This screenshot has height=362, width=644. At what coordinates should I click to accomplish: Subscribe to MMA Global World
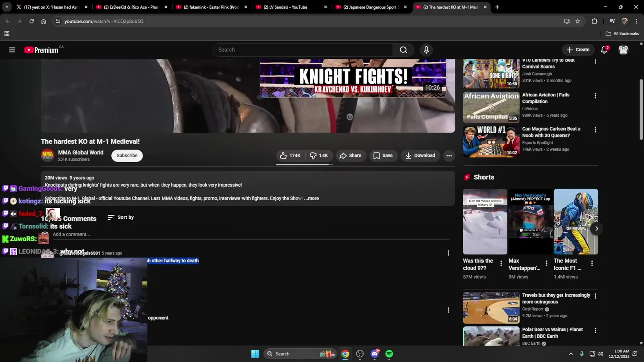pos(127,156)
